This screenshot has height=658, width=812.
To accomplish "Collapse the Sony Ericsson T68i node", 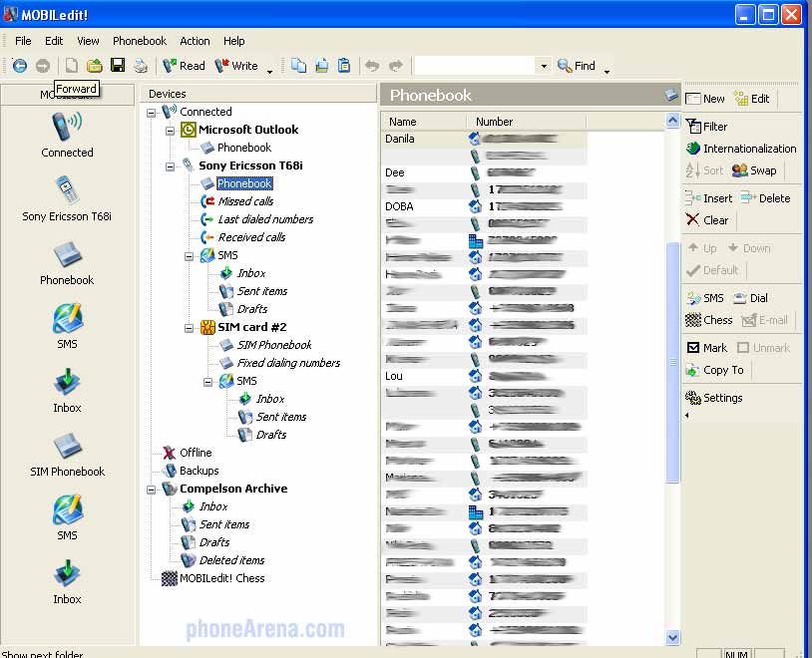I will [x=170, y=166].
